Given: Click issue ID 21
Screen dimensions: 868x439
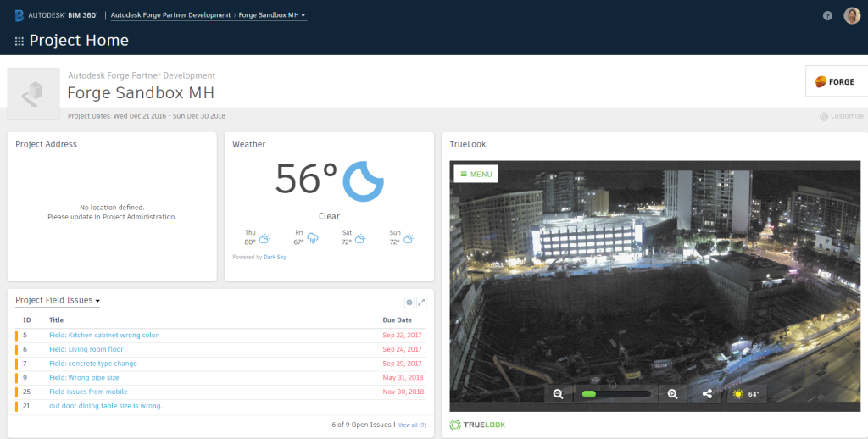Looking at the screenshot, I should click(26, 406).
